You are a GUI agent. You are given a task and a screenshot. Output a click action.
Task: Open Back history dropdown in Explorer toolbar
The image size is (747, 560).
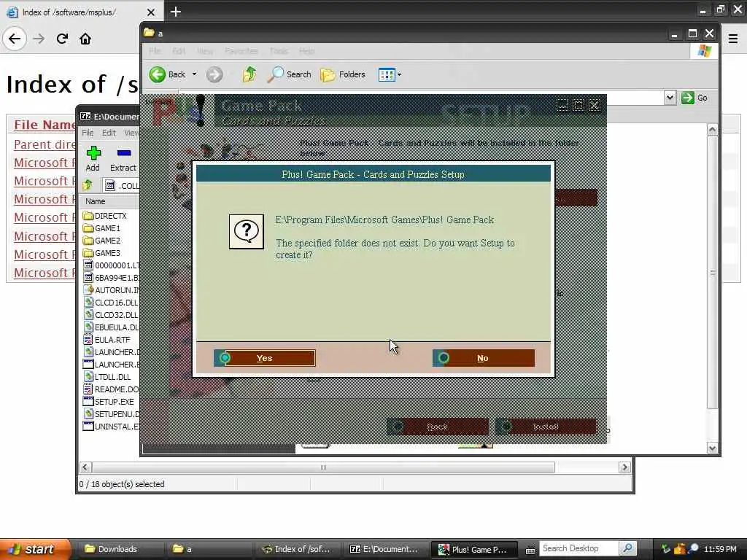pos(194,74)
